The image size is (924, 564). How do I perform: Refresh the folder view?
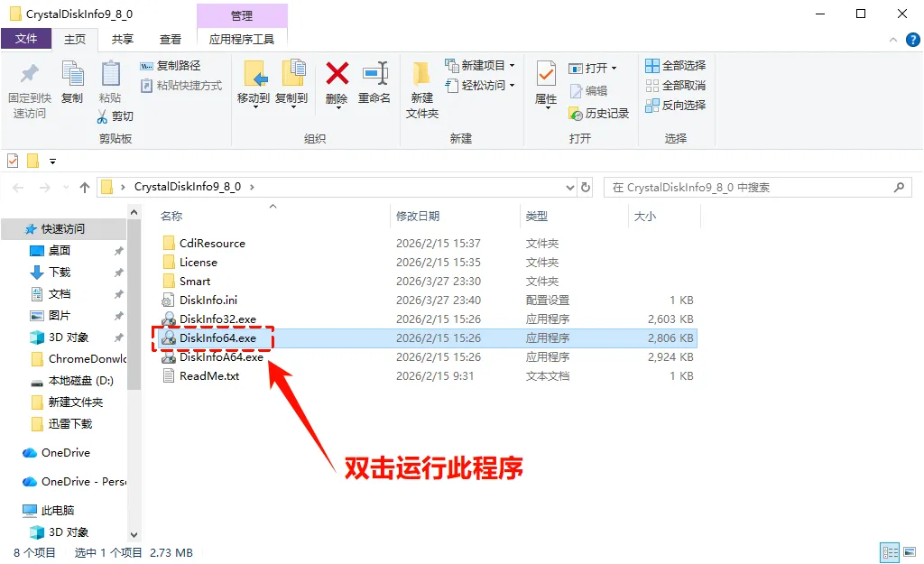(586, 188)
